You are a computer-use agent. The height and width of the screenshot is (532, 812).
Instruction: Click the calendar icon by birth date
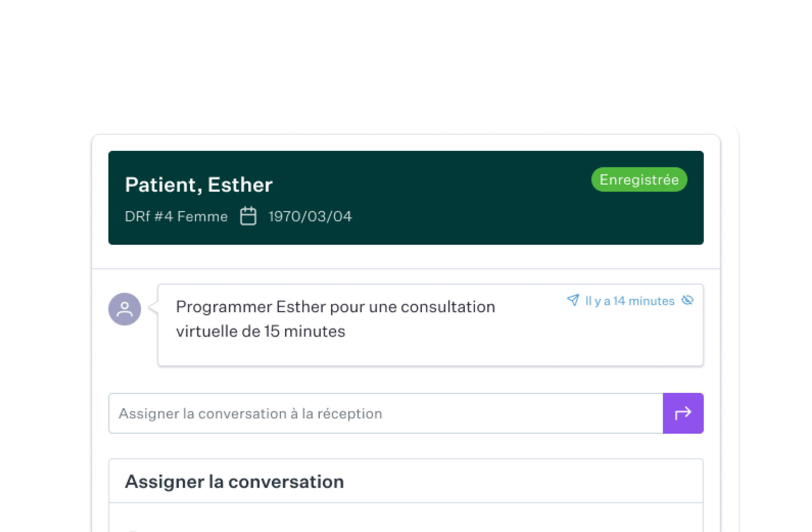click(248, 216)
